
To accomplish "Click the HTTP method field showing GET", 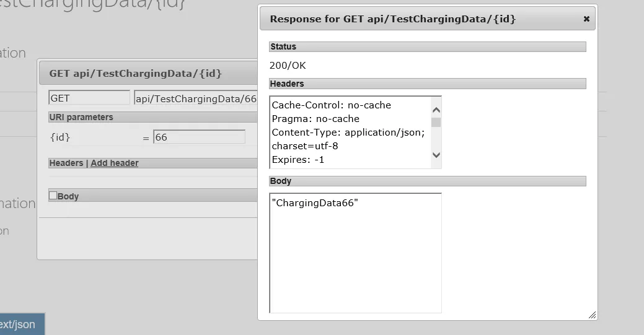I will [x=89, y=98].
